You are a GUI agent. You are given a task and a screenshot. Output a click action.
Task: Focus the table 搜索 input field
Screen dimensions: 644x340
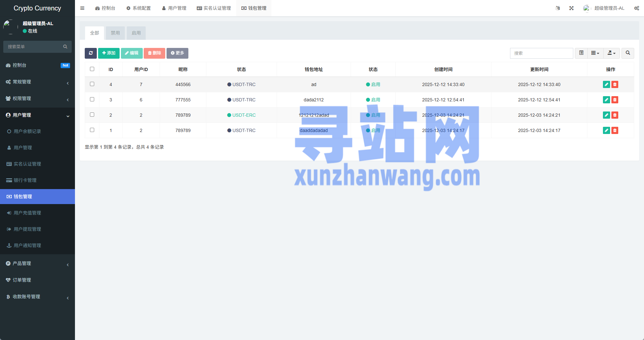coord(541,53)
